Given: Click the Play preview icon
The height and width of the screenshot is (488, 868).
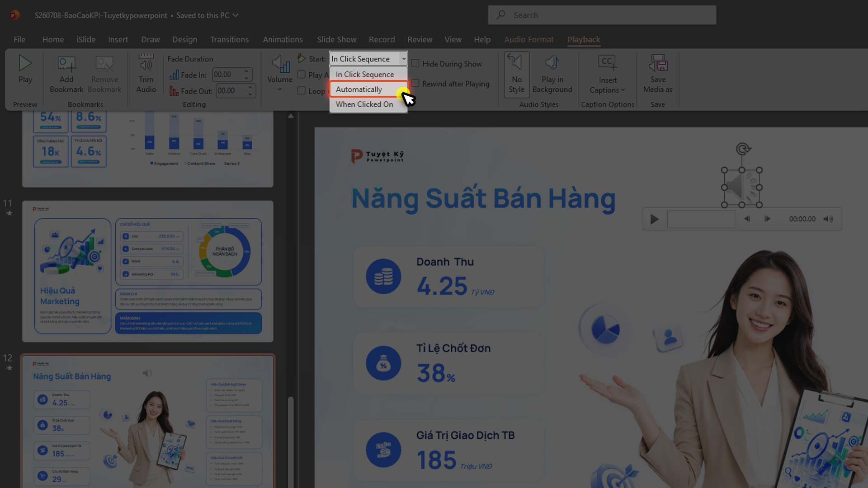Looking at the screenshot, I should click(25, 63).
